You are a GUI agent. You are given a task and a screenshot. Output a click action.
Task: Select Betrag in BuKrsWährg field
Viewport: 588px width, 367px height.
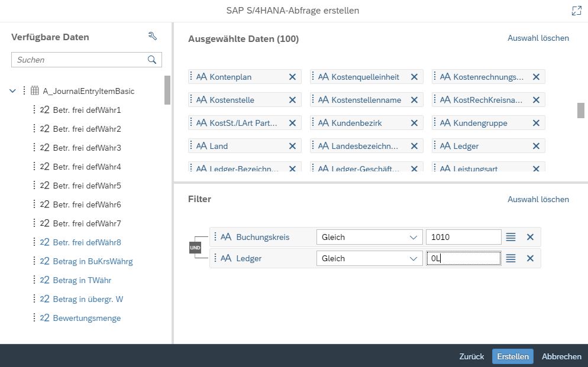pyautogui.click(x=93, y=261)
